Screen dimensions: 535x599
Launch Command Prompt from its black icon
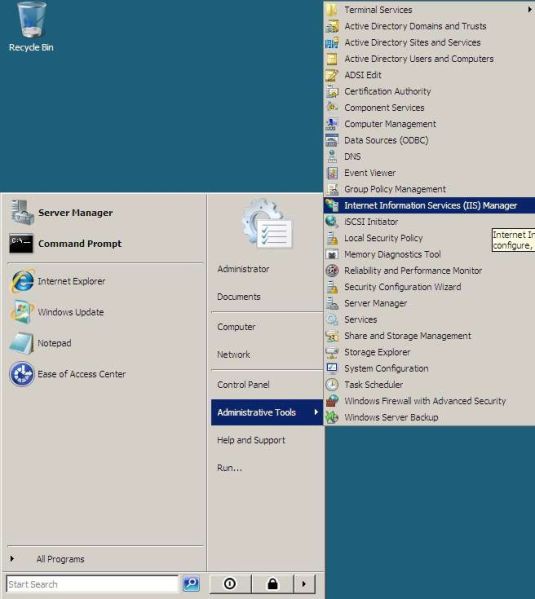tap(21, 244)
